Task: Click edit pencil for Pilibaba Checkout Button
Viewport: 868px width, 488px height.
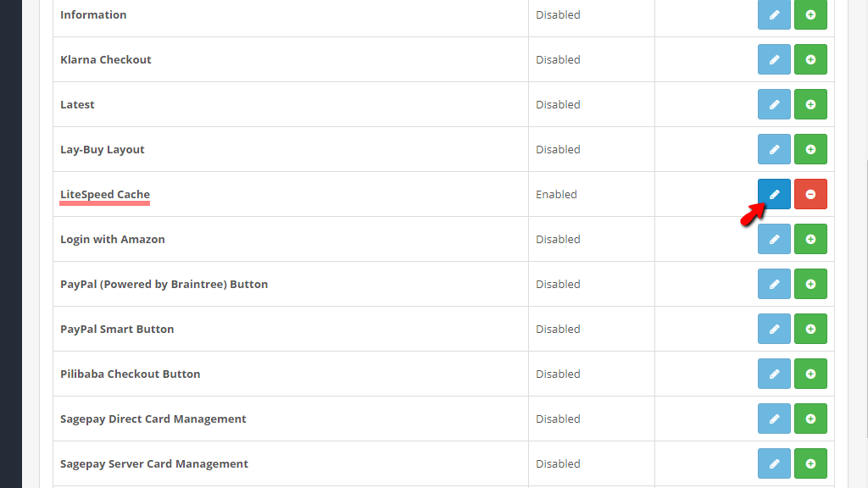Action: tap(774, 374)
